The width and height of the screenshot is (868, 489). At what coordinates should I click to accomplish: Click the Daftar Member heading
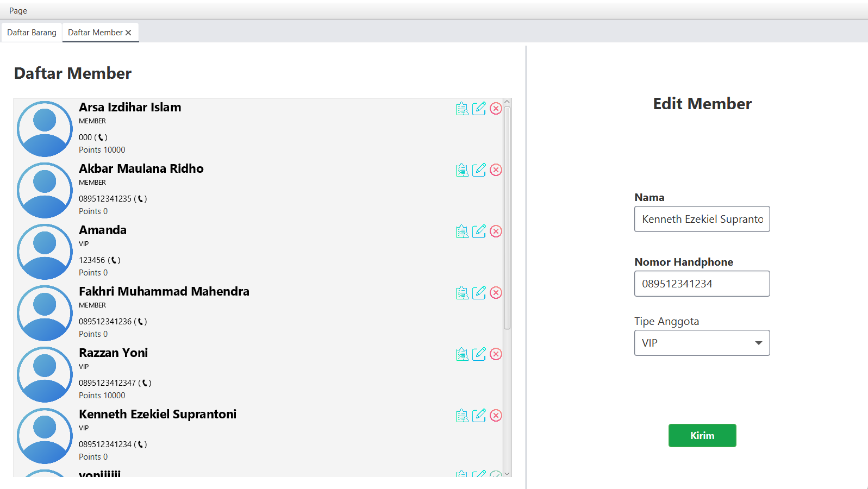coord(73,73)
